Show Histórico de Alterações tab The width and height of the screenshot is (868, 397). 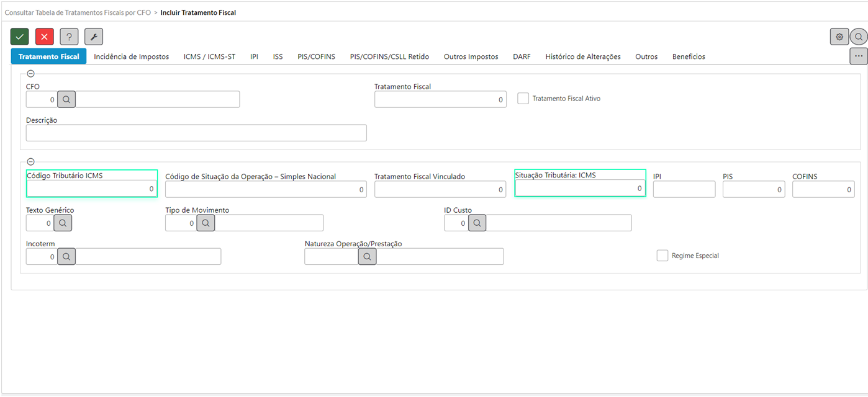tap(583, 56)
